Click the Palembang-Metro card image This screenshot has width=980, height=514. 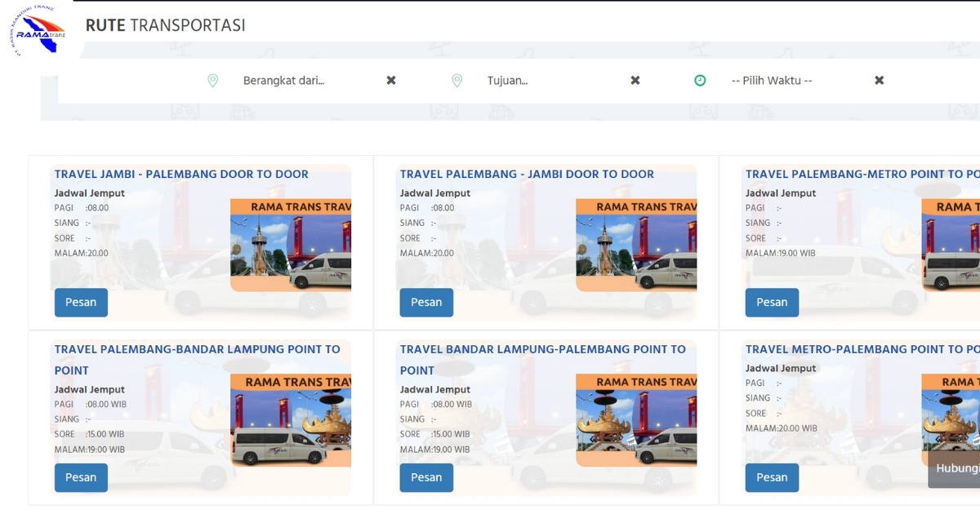pos(951,245)
